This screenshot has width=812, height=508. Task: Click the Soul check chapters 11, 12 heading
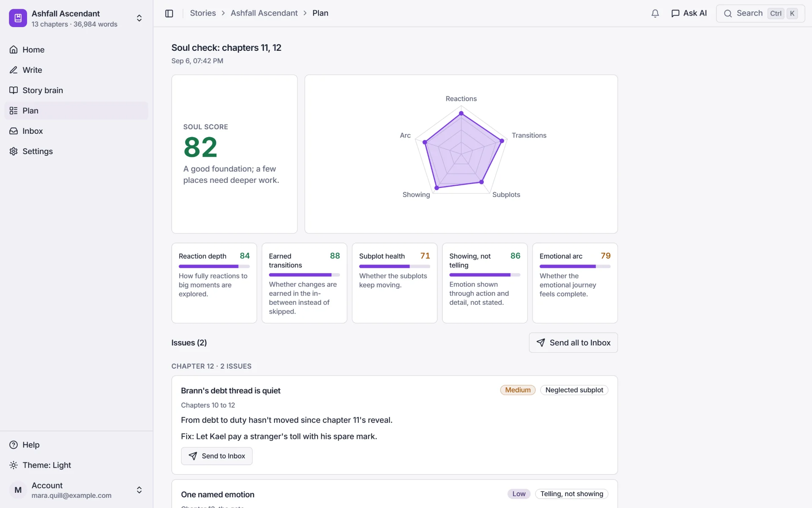[x=226, y=48]
